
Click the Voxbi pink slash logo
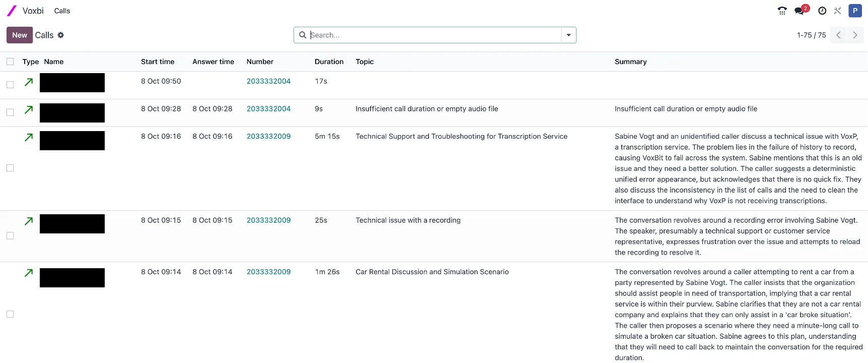click(12, 11)
